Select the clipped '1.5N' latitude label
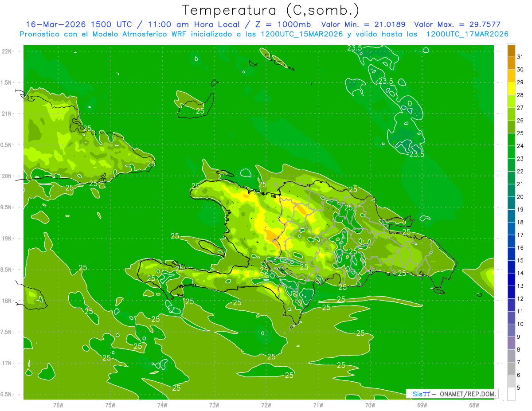This screenshot has width=532, height=411. click(x=6, y=82)
